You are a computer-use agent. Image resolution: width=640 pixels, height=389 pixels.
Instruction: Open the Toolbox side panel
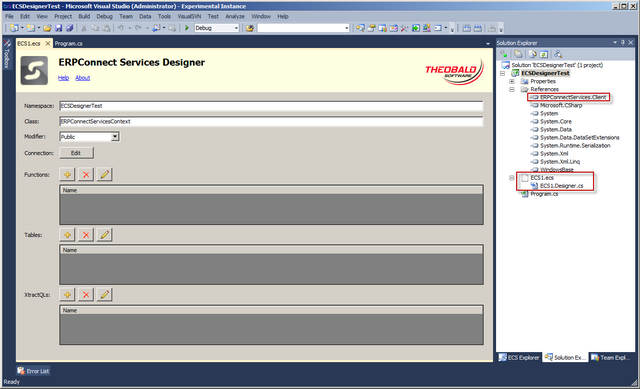(x=7, y=55)
